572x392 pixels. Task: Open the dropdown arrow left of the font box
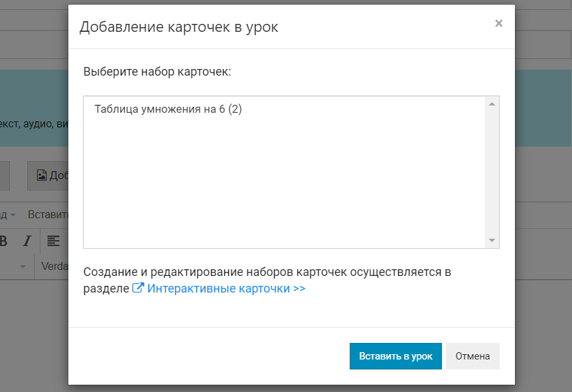pos(22,267)
